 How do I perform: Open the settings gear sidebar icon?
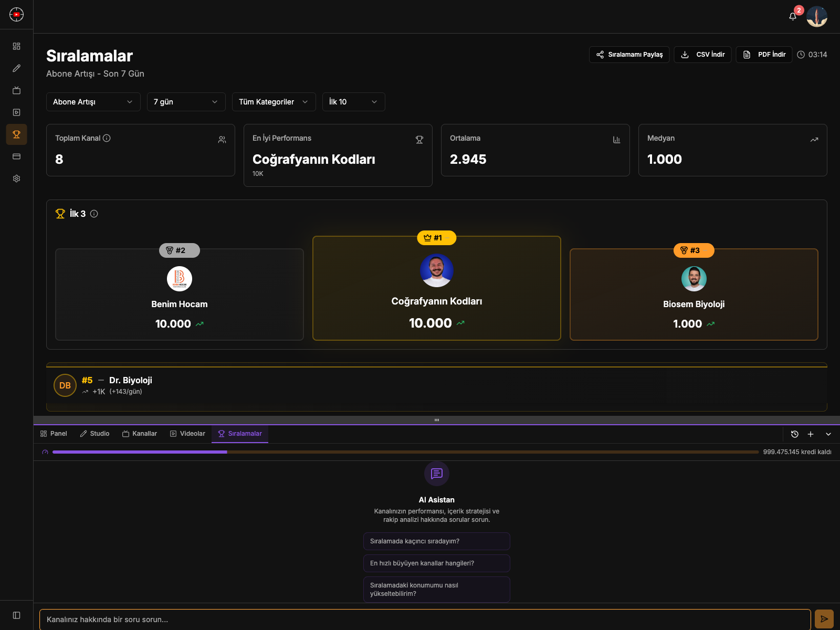[16, 178]
